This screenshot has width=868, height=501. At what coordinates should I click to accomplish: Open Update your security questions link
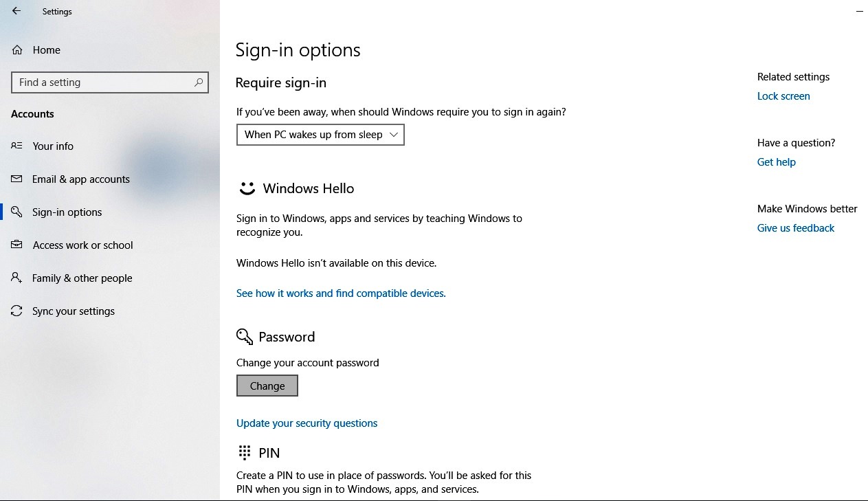tap(307, 423)
